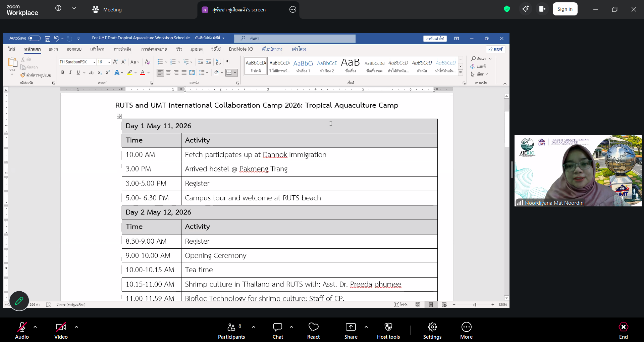Expand the audio options caret
The width and height of the screenshot is (644, 342).
(35, 327)
